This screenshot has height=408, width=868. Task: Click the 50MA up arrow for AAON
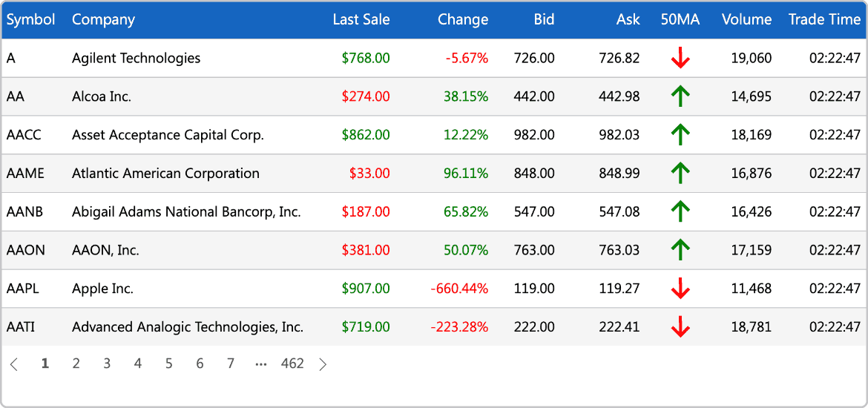(680, 250)
